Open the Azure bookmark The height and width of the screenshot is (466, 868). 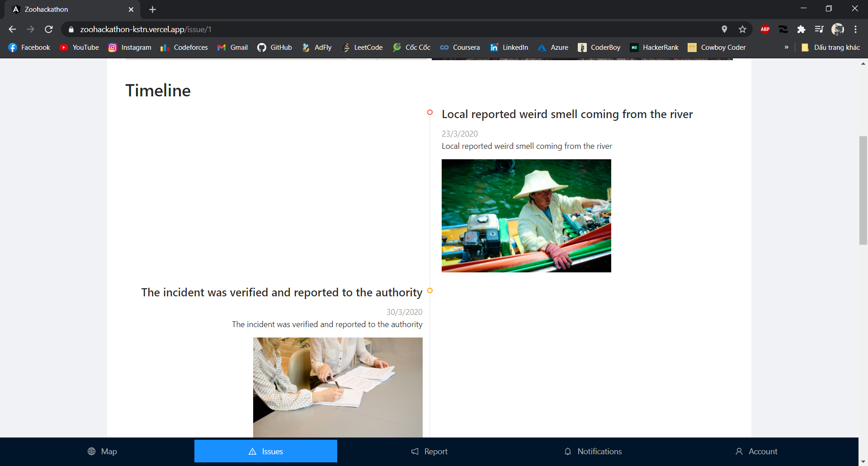(x=553, y=48)
